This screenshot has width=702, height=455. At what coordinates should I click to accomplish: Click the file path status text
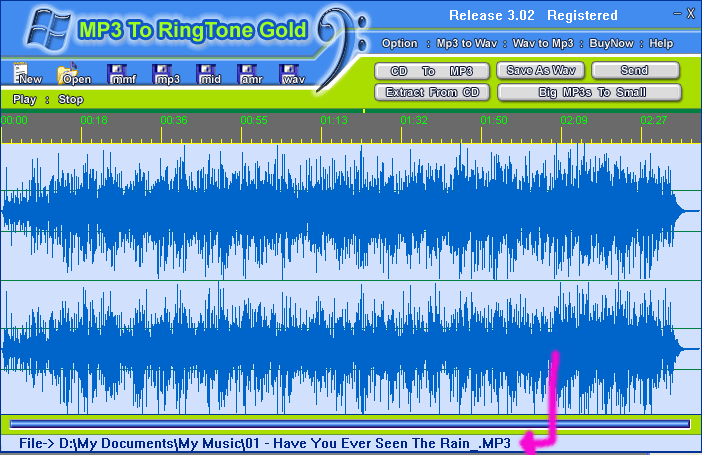265,443
